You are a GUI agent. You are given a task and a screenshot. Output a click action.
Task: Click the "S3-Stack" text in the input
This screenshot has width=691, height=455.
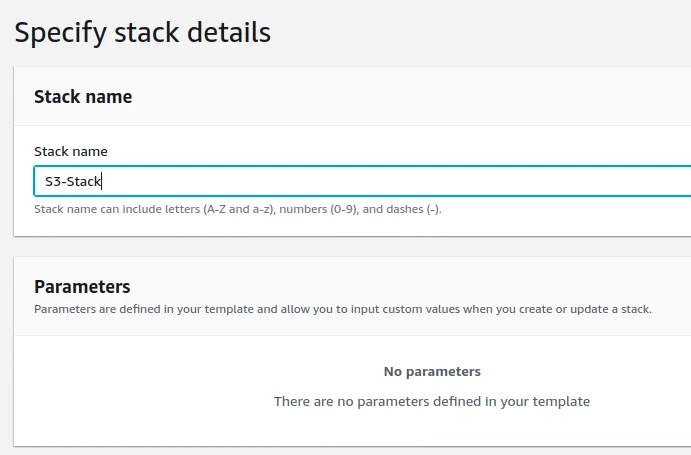73,182
